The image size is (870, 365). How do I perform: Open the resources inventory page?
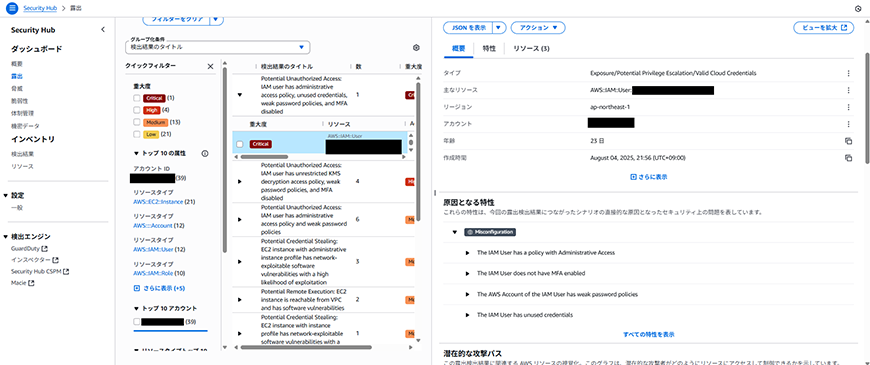[x=22, y=166]
